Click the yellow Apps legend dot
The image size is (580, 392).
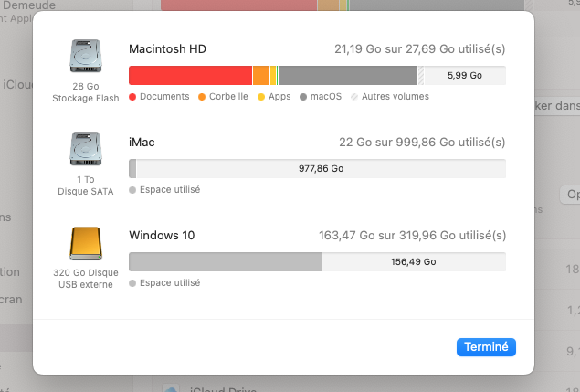point(261,97)
